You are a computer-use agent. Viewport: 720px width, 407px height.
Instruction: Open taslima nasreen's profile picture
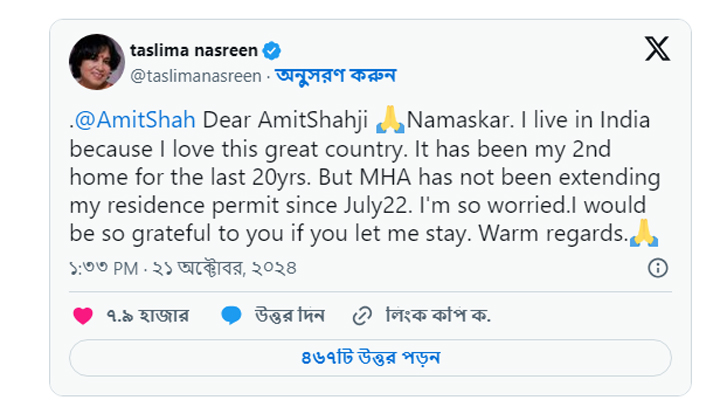click(x=96, y=62)
